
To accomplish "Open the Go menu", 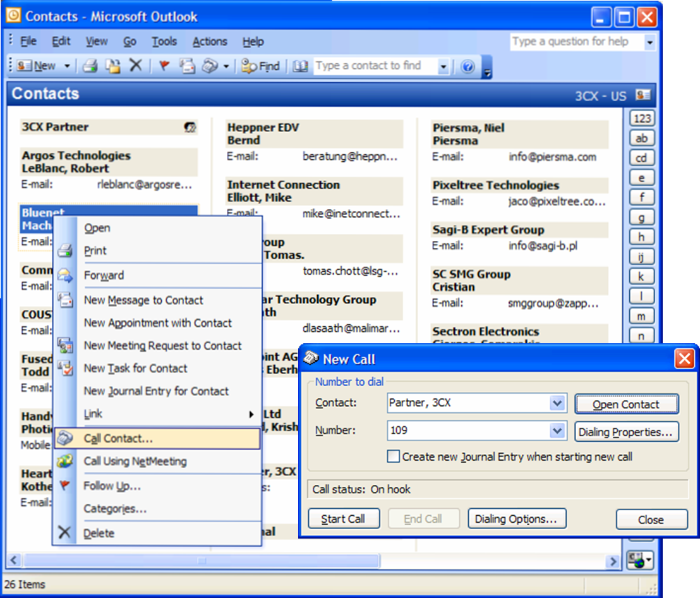I will coord(130,42).
